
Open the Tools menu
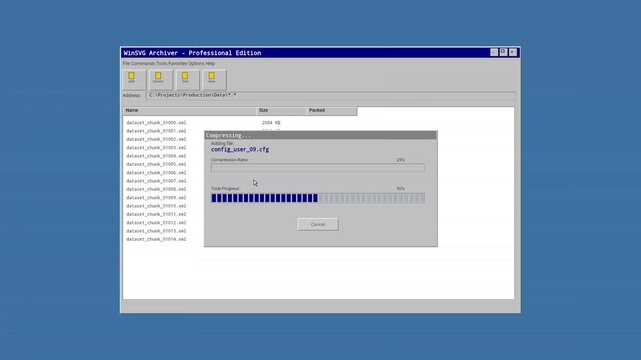click(162, 63)
